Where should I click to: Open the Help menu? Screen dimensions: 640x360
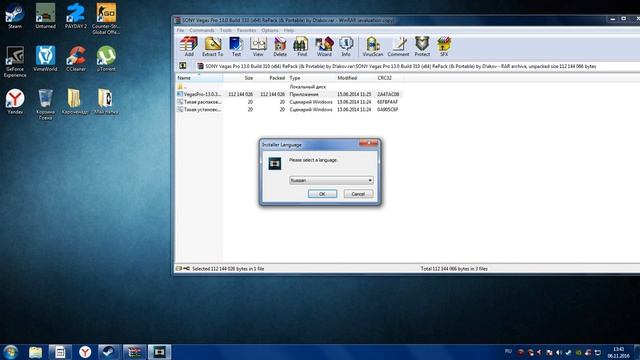[289, 30]
